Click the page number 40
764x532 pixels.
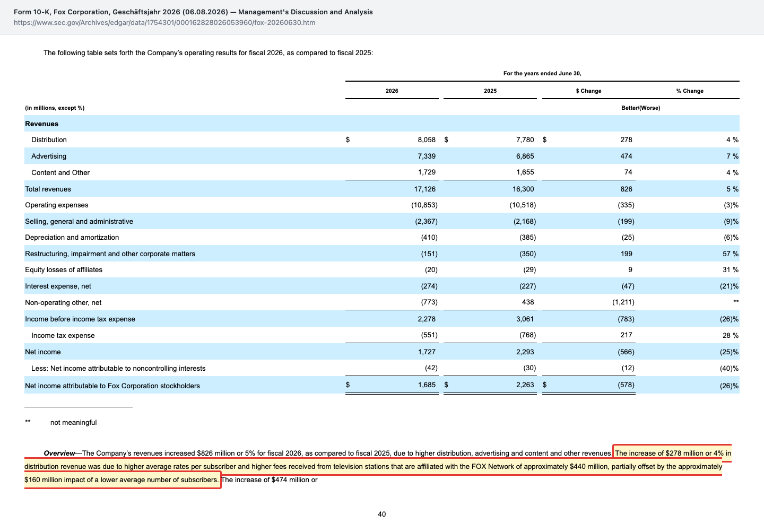[x=382, y=514]
